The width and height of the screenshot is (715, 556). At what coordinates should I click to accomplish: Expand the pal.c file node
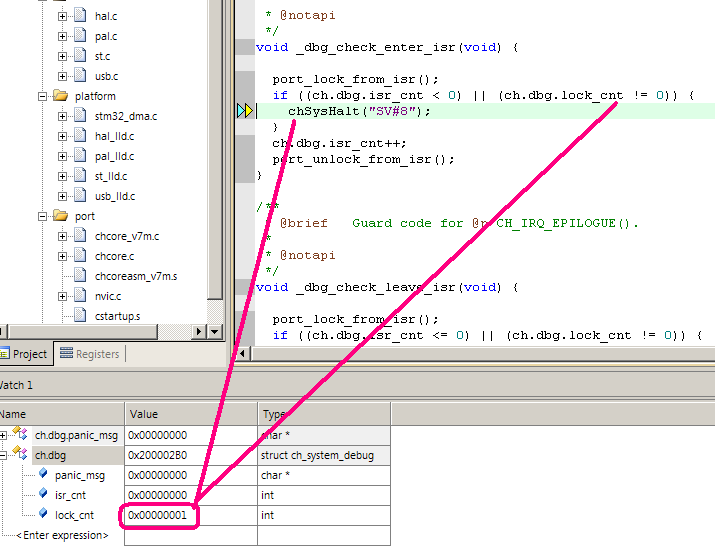coord(62,36)
